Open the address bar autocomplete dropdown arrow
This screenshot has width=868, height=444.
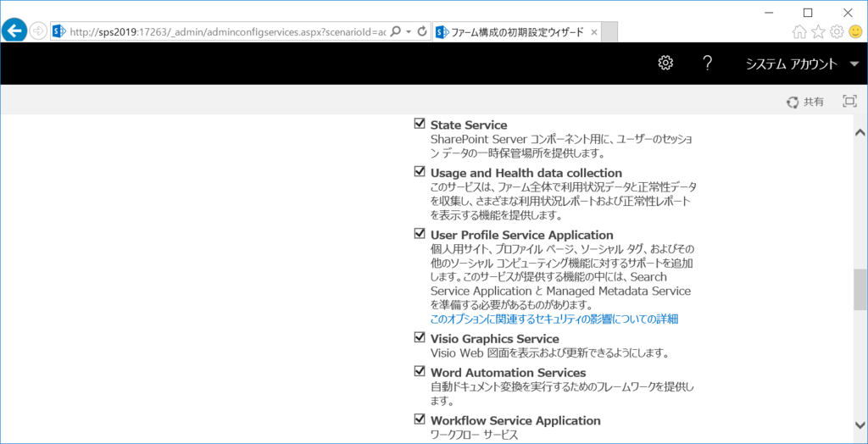click(409, 32)
